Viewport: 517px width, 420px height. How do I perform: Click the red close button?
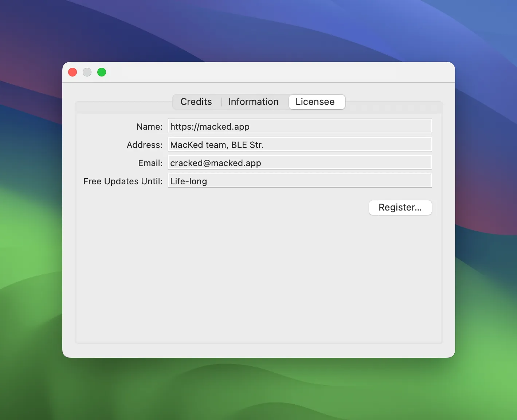point(72,72)
